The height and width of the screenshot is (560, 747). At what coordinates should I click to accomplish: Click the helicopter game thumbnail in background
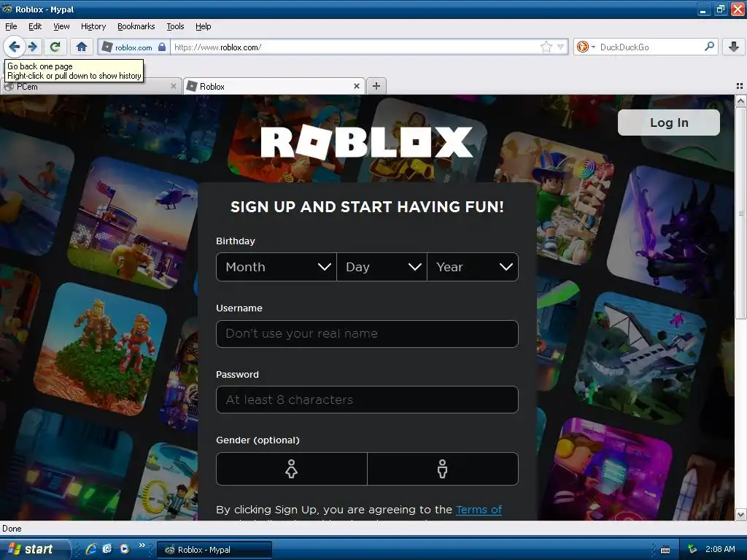pos(134,223)
